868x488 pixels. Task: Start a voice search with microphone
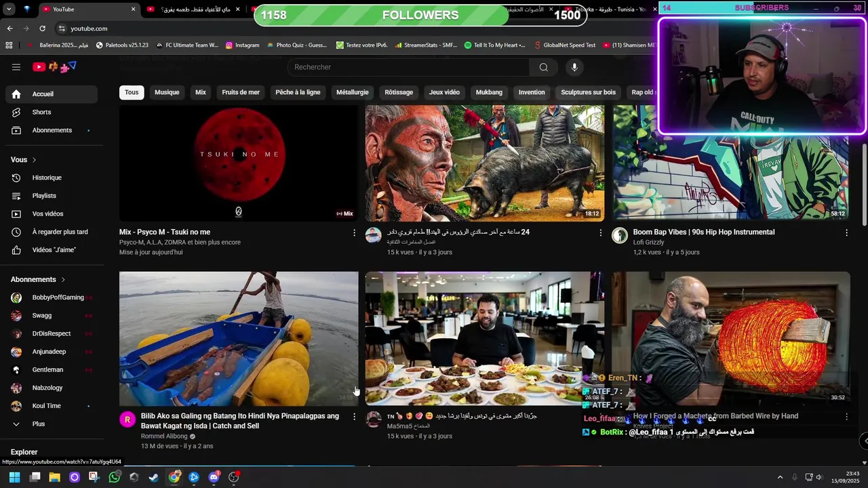pyautogui.click(x=574, y=67)
